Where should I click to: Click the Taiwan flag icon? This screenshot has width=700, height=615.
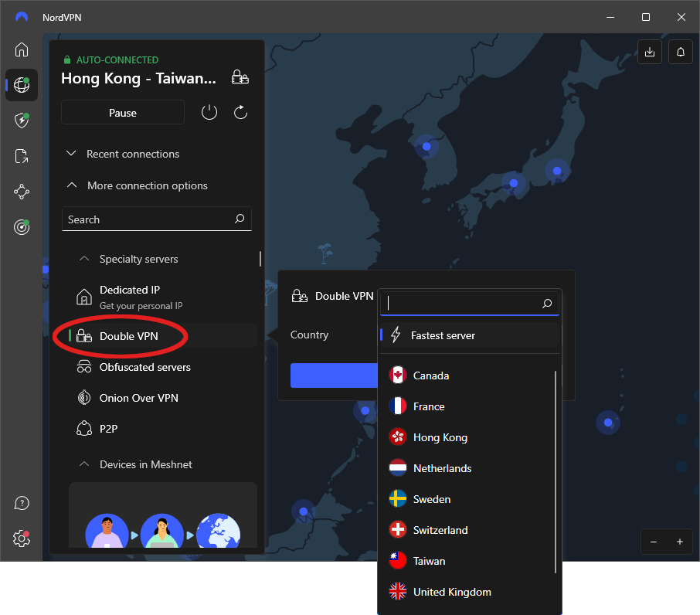[397, 561]
